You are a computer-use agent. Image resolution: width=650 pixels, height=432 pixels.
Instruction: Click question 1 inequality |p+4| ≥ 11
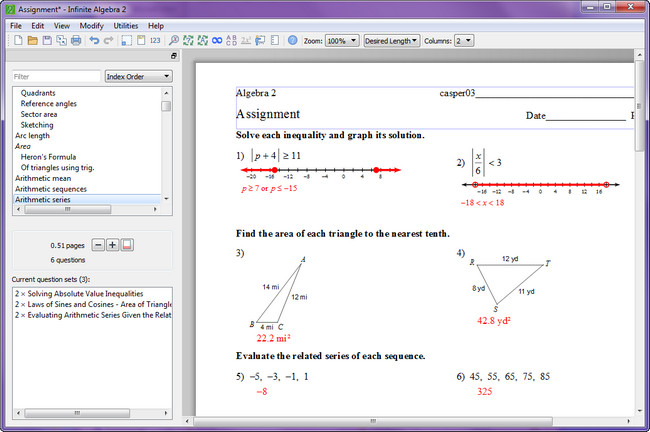276,155
